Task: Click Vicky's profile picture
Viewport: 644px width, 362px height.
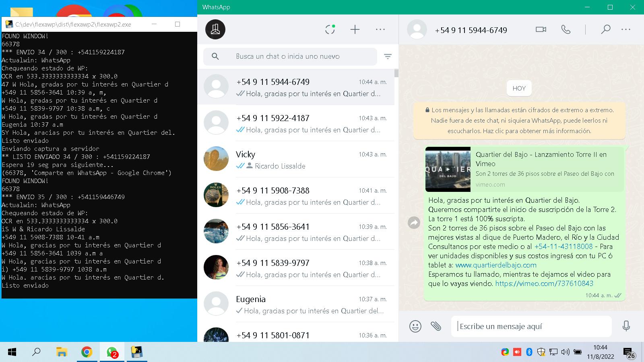Action: 216,159
